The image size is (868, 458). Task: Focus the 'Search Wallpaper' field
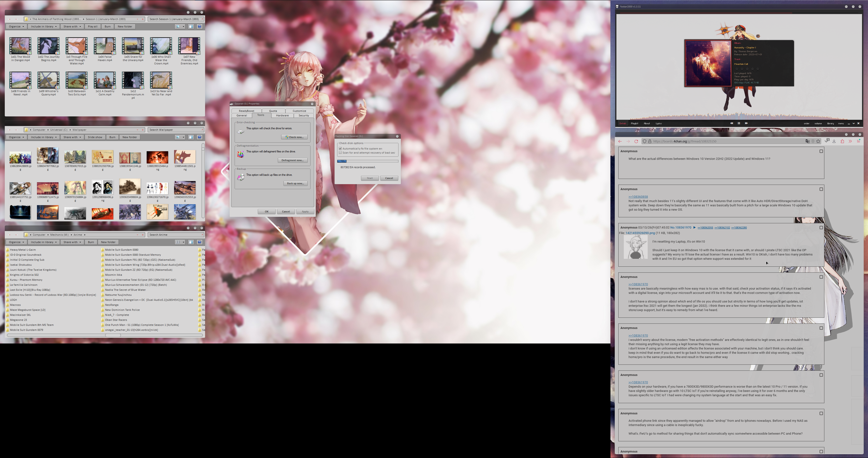click(x=176, y=130)
